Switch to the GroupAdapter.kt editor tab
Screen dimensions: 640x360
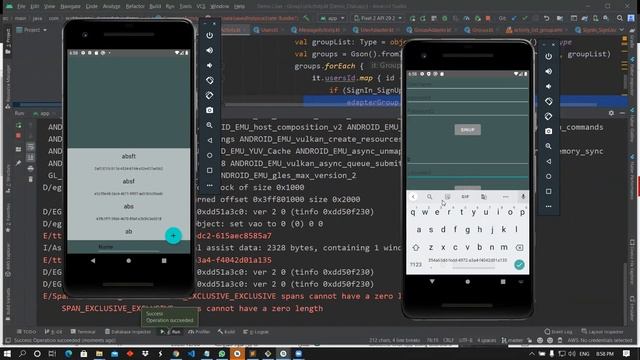[x=433, y=30]
